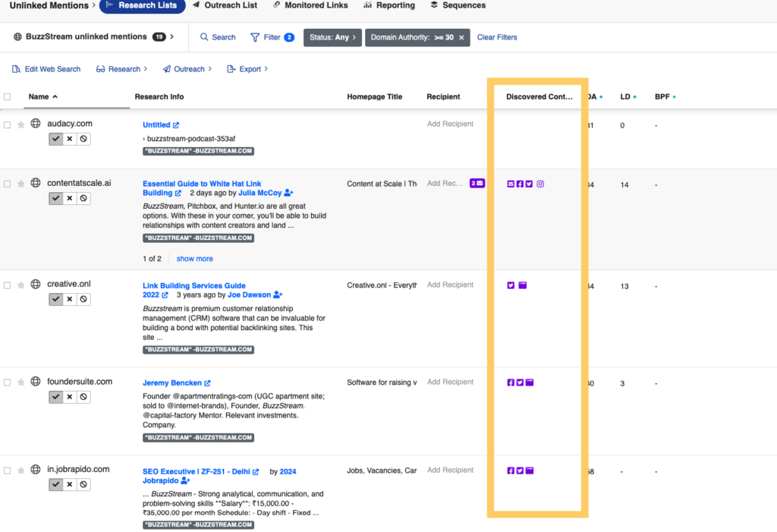Star the foundersuite.com row

[x=21, y=382]
